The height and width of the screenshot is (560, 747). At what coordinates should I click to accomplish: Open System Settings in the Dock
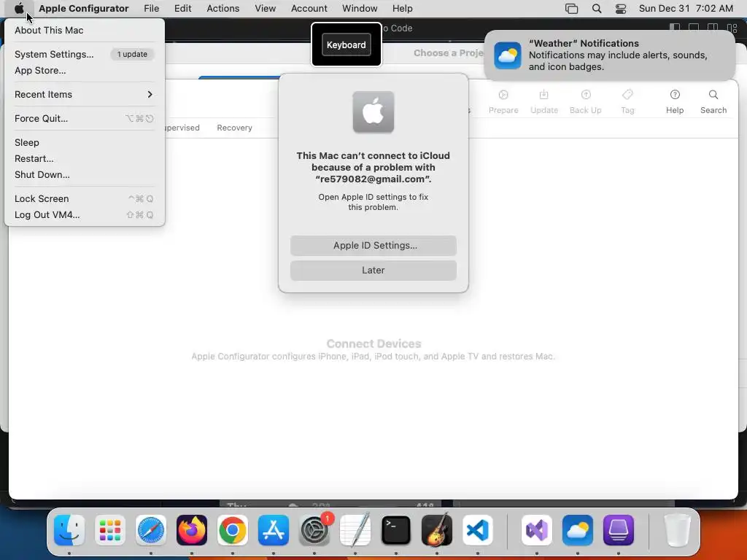314,530
